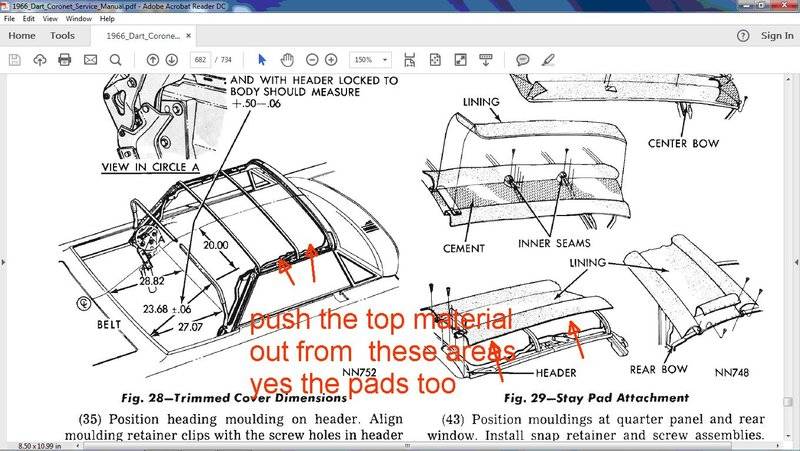The height and width of the screenshot is (451, 800).
Task: Open fit-width scrolling page option
Action: pos(409,60)
